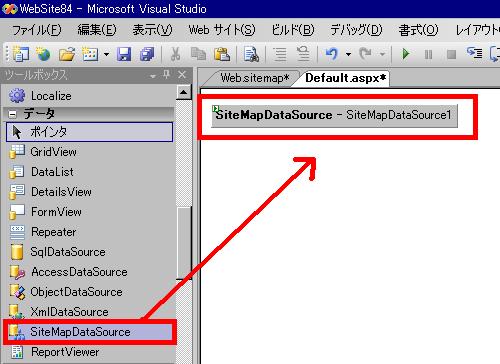The height and width of the screenshot is (364, 500).
Task: Select GridView in the toolbox
Action: tap(89, 152)
